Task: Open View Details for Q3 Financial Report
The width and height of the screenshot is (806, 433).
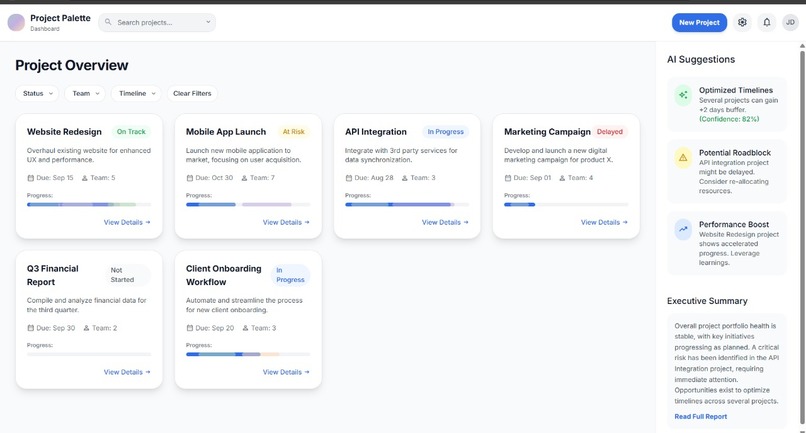Action: 127,372
